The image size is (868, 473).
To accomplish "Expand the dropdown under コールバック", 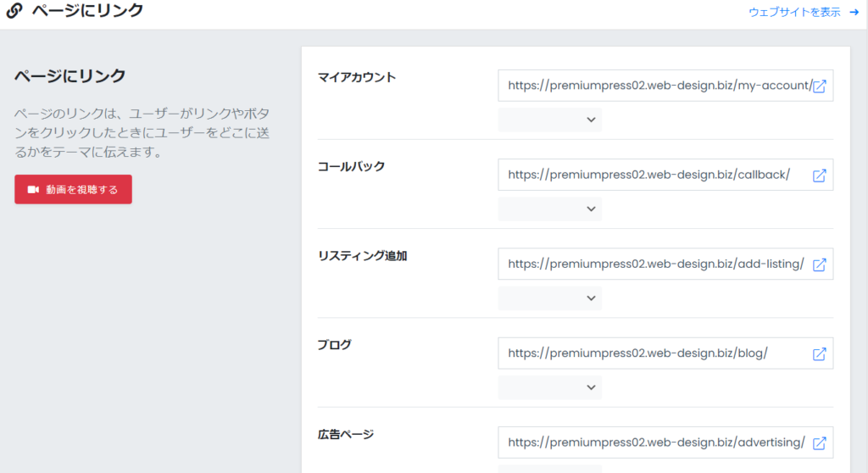I will pos(549,209).
